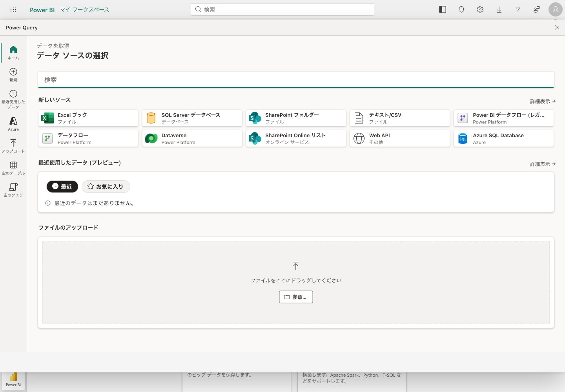The image size is (565, 392).
Task: Click the New (新規) sidebar icon
Action: tap(13, 74)
